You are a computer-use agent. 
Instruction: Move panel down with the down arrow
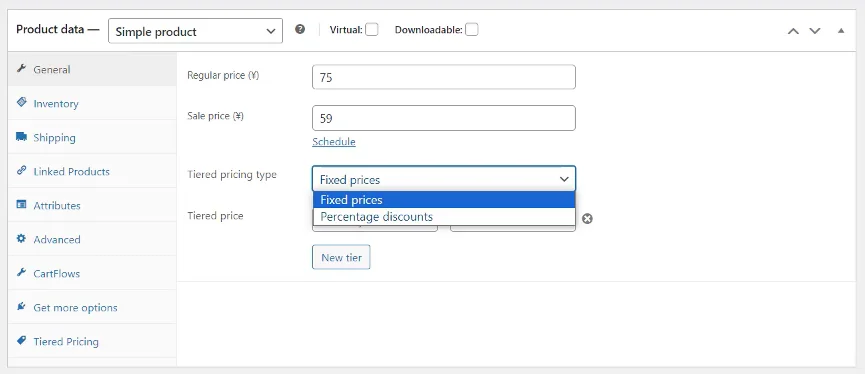point(815,31)
